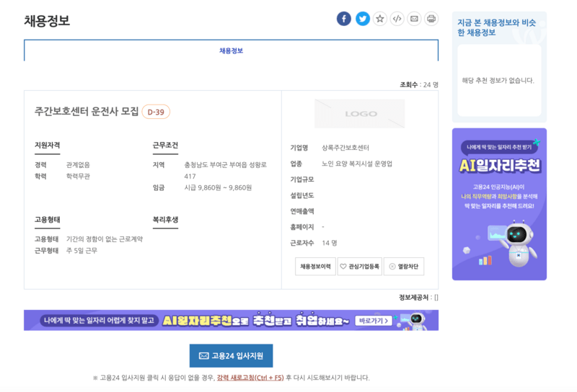Copy embed code via source icon
Image resolution: width=577 pixels, height=392 pixels.
click(x=397, y=19)
